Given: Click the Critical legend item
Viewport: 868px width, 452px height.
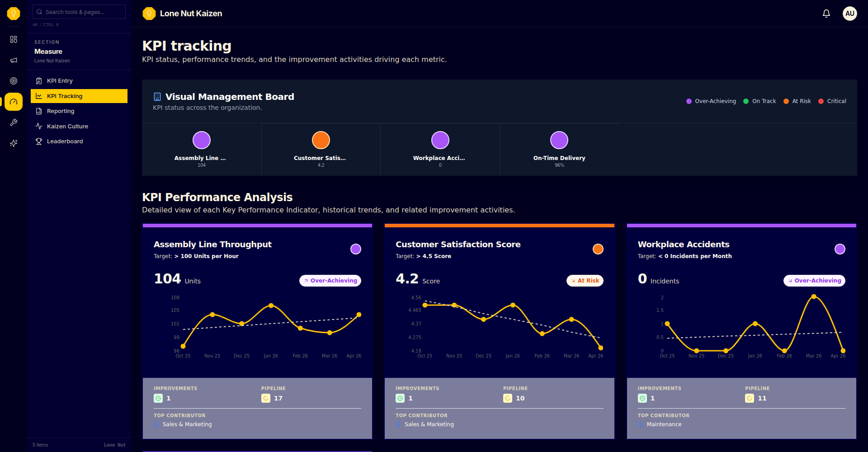Looking at the screenshot, I should pos(832,101).
